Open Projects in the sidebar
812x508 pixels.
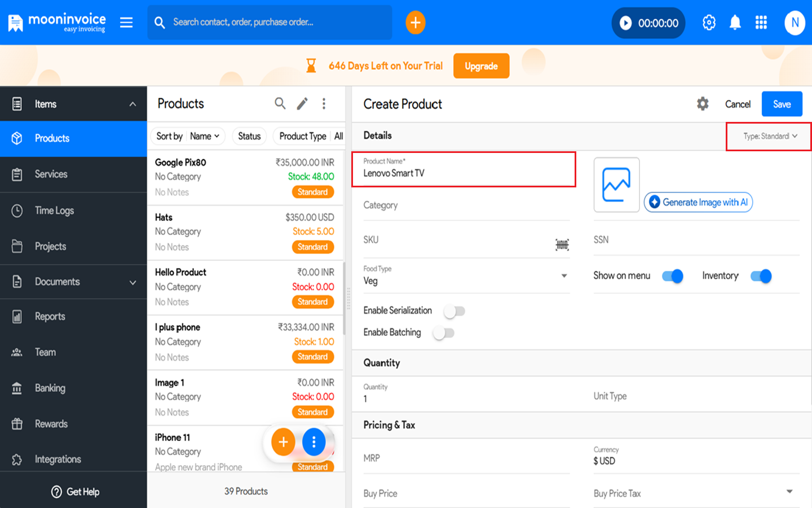click(73, 246)
